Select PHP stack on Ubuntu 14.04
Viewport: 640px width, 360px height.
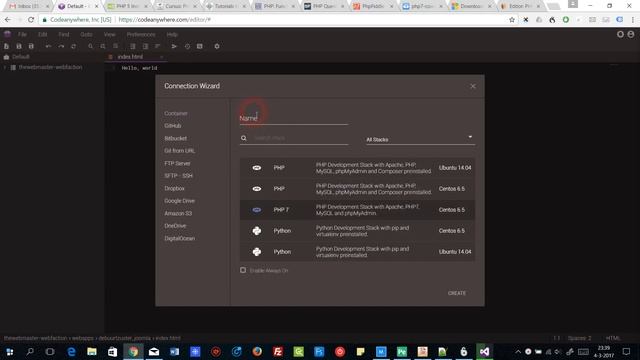pos(357,168)
